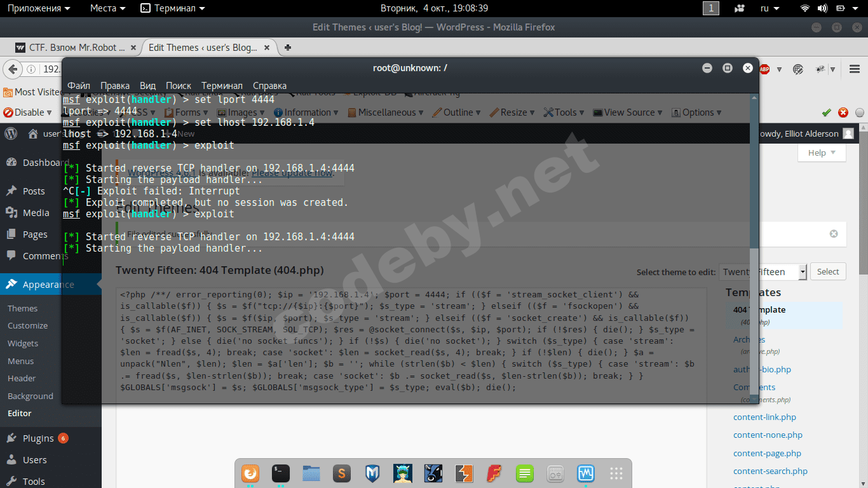
Task: Expand the Disable dropdown on Web Developer toolbar
Action: 28,112
